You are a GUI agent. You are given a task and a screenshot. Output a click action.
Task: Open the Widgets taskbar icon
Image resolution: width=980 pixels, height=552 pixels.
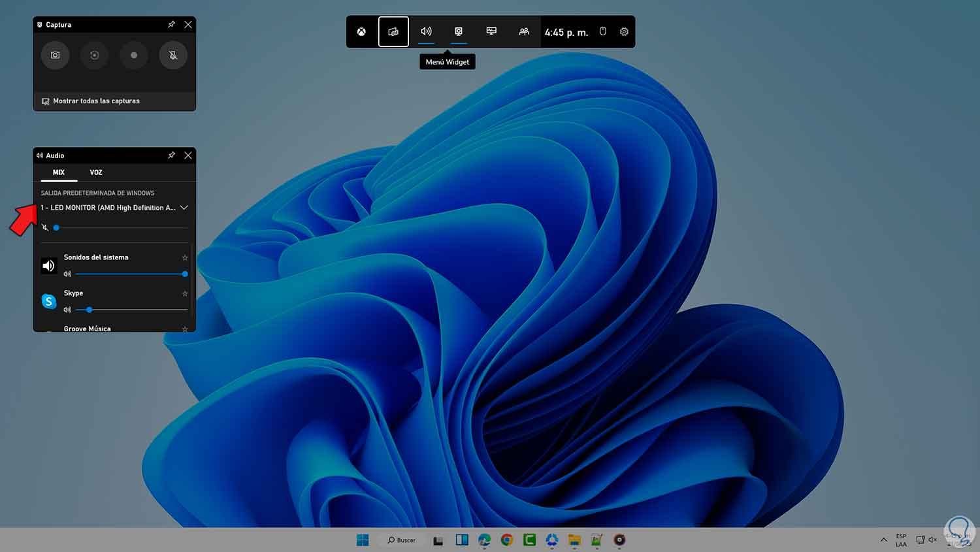tap(462, 540)
